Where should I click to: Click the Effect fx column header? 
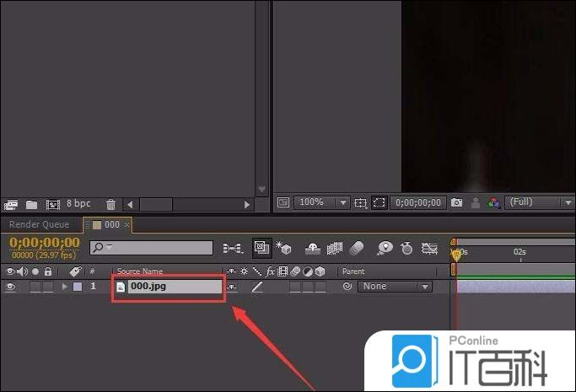pos(270,271)
